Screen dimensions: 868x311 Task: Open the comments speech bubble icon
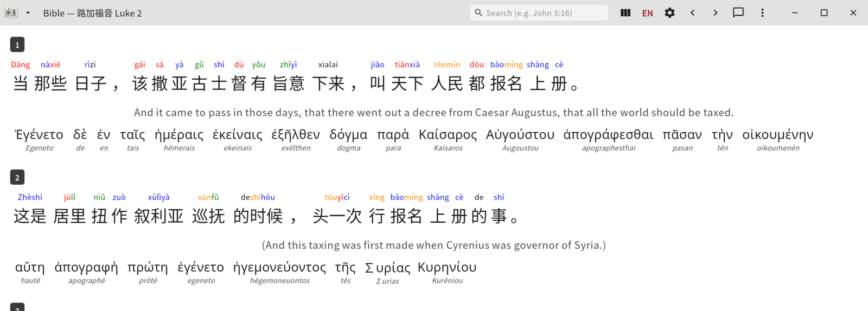click(x=738, y=13)
